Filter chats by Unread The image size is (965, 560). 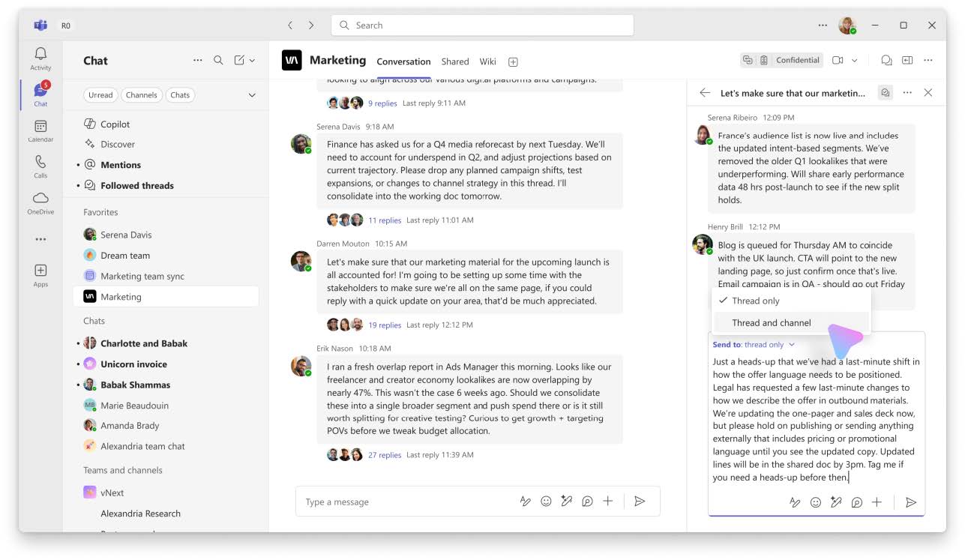pos(100,95)
